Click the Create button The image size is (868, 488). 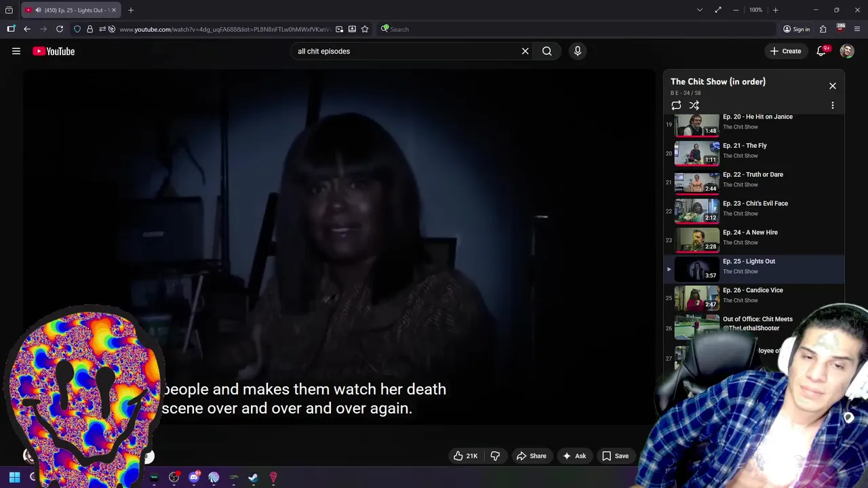[786, 51]
